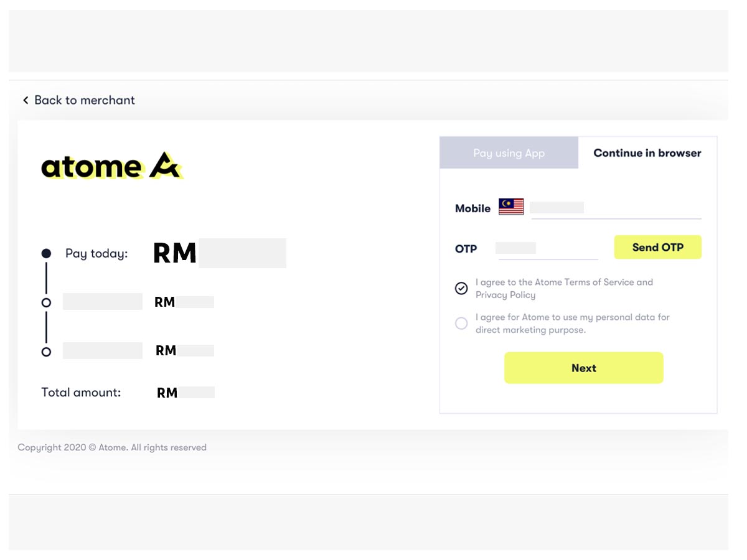Viewport: 747px width, 560px height.
Task: Click the empty marketing consent circle icon
Action: click(x=461, y=323)
